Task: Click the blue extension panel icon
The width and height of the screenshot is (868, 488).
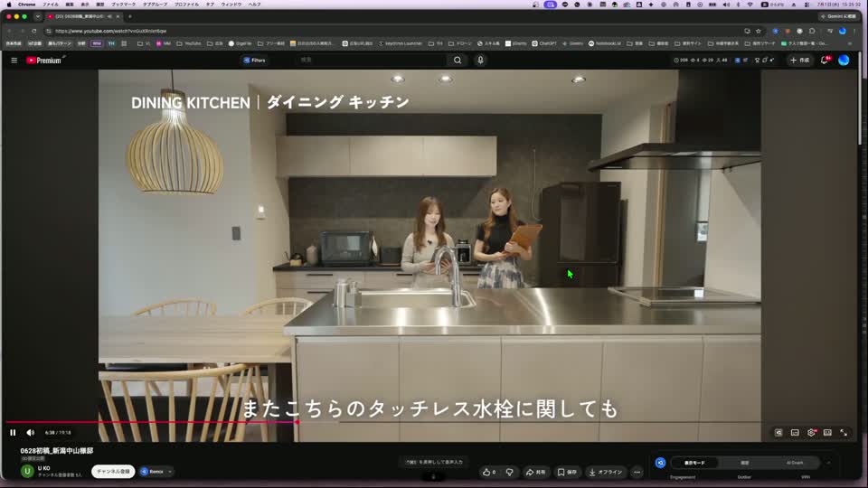Action: (x=660, y=463)
